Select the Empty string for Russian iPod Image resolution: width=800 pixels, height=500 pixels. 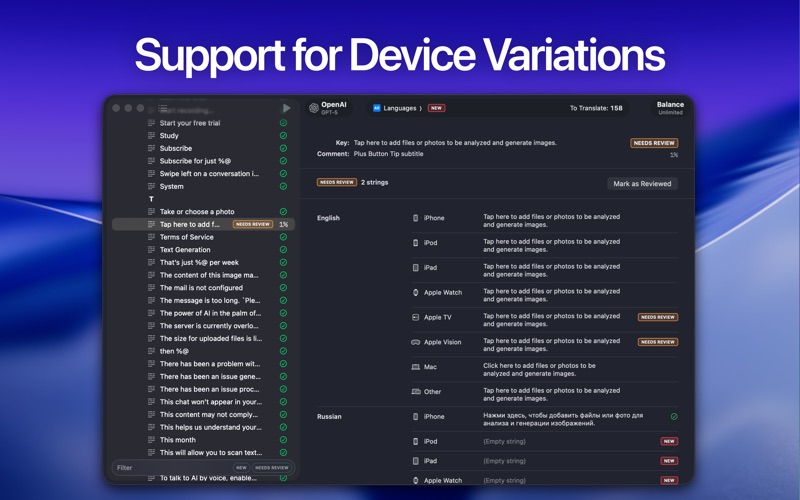click(504, 441)
